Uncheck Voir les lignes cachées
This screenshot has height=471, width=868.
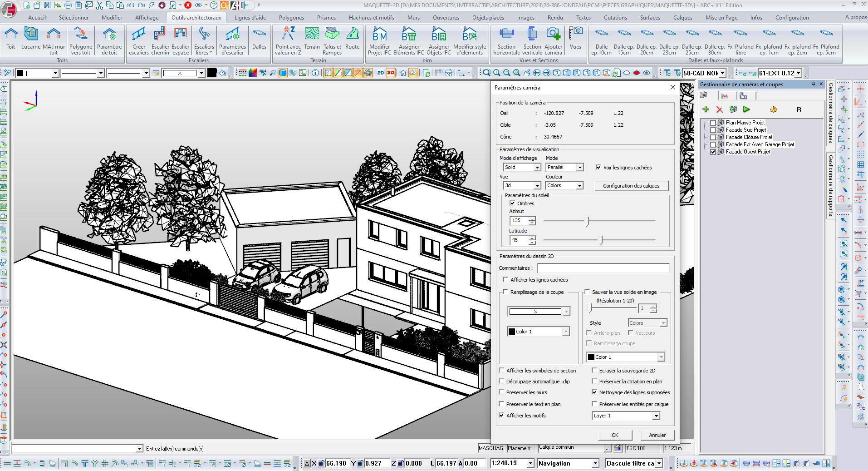(598, 168)
